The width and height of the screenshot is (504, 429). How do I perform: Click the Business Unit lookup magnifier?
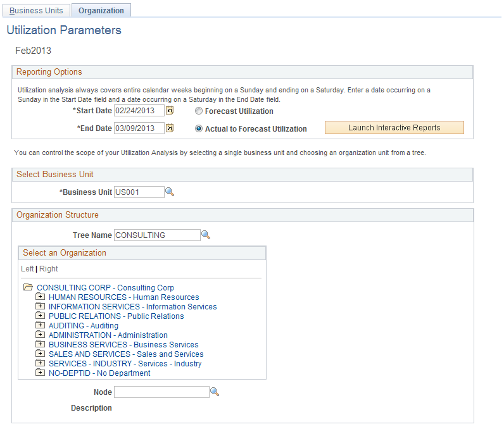point(170,192)
